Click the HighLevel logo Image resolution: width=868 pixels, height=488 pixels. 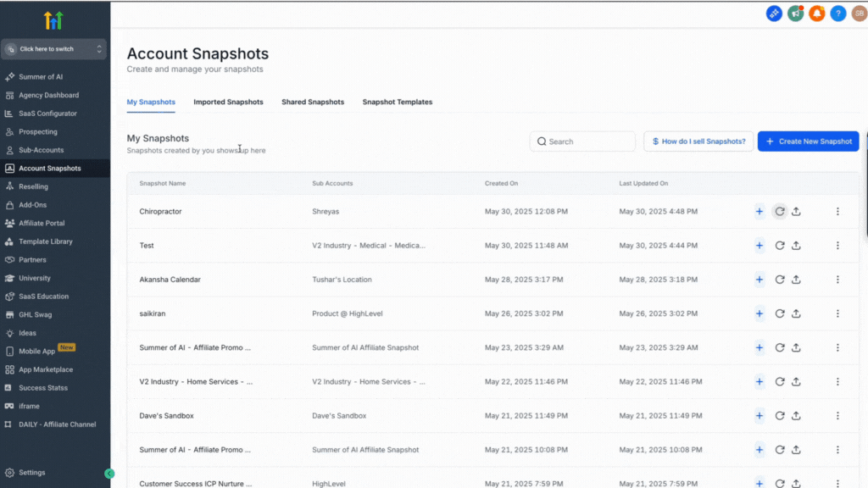[x=53, y=20]
